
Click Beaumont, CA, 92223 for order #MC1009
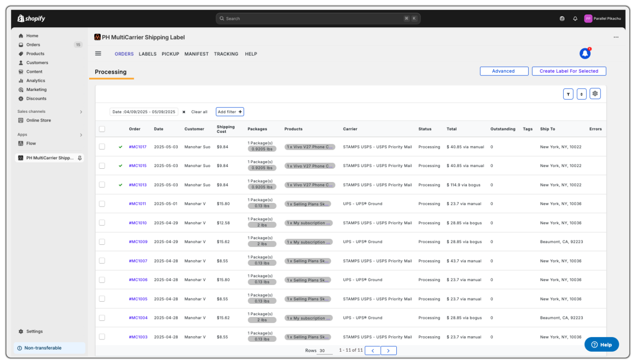561,242
